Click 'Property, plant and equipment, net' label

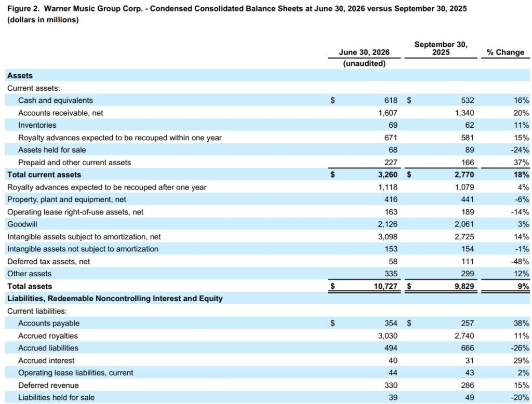tap(66, 199)
